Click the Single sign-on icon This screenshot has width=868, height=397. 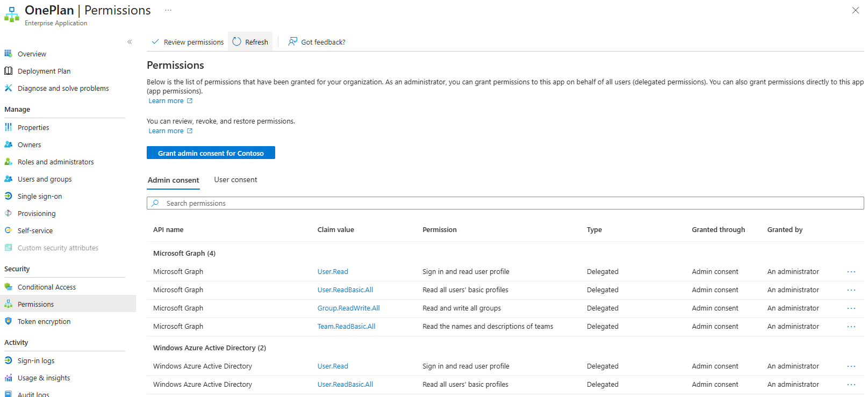click(8, 196)
